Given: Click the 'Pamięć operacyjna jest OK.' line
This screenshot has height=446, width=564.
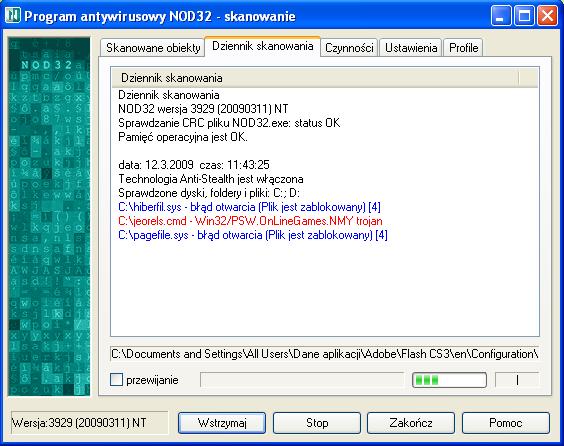Looking at the screenshot, I should (x=183, y=137).
